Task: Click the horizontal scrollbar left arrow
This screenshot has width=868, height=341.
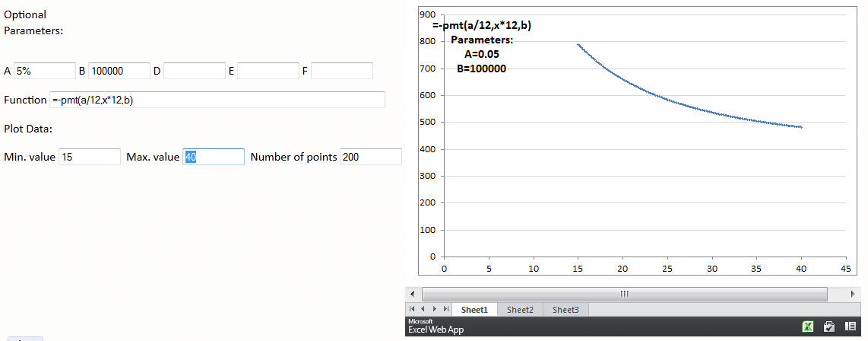Action: pos(413,293)
